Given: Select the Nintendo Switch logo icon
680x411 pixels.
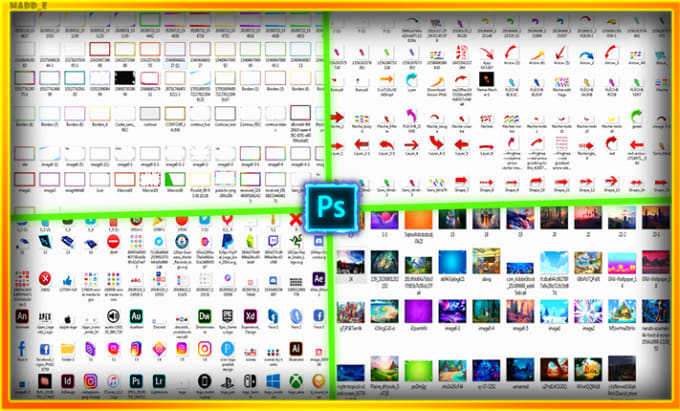Looking at the screenshot, I should [x=250, y=382].
